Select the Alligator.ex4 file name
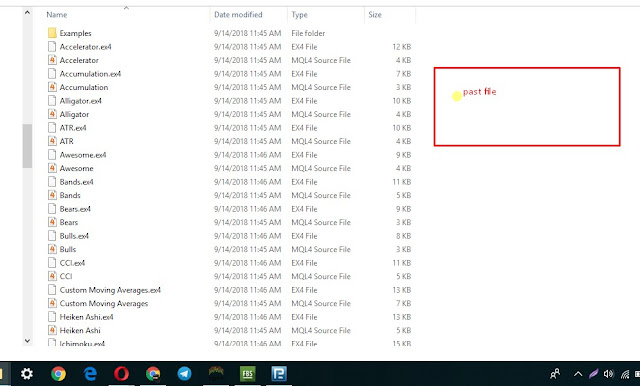 click(x=80, y=101)
